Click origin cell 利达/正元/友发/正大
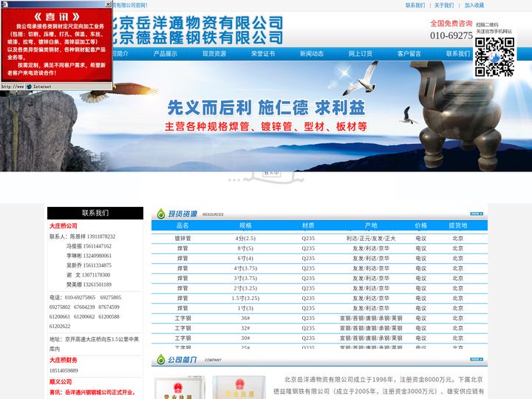532x399 pixels. click(x=371, y=239)
